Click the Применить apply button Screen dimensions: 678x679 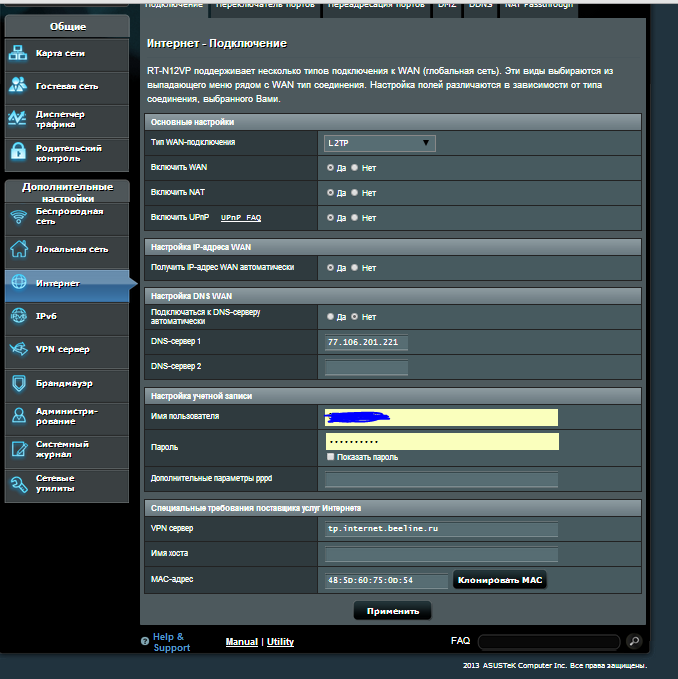[x=392, y=611]
